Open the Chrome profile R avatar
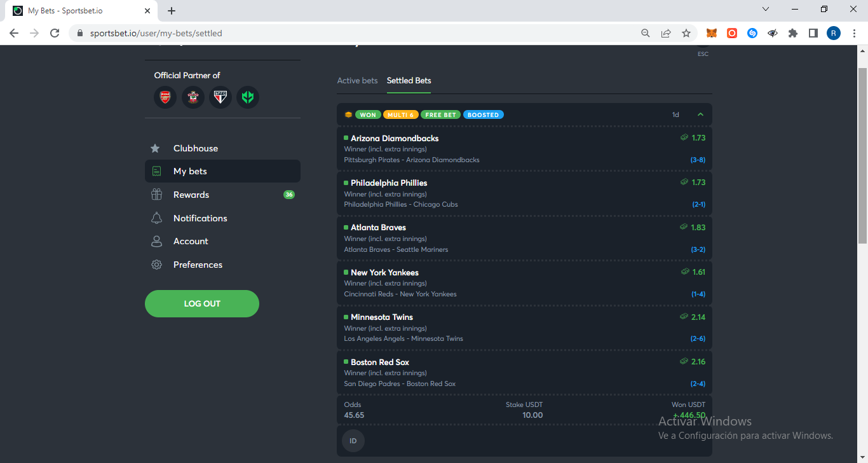 (x=834, y=33)
